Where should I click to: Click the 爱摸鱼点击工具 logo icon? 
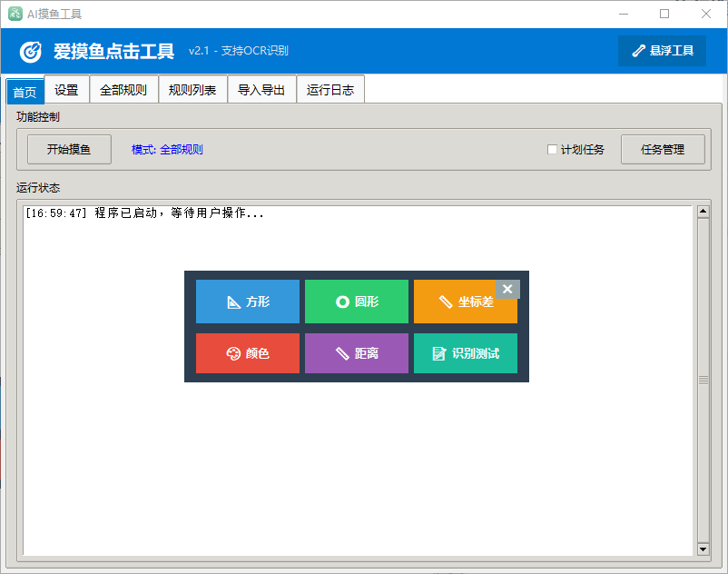coord(31,51)
